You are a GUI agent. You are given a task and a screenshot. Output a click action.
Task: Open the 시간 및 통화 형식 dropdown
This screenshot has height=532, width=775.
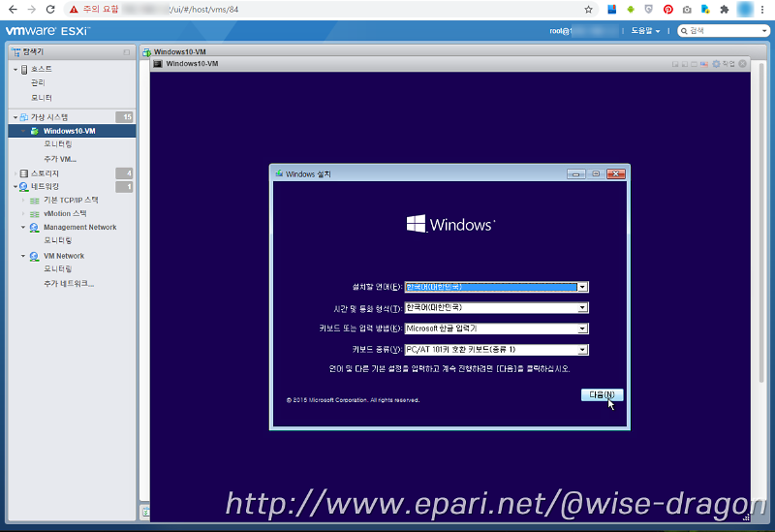tap(583, 308)
